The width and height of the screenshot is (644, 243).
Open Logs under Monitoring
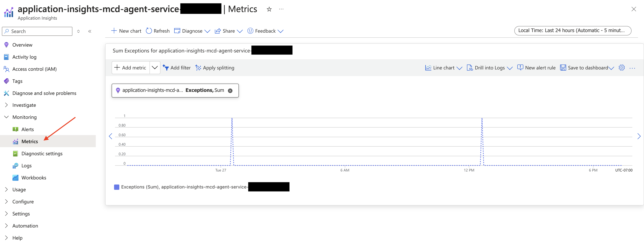tap(26, 166)
